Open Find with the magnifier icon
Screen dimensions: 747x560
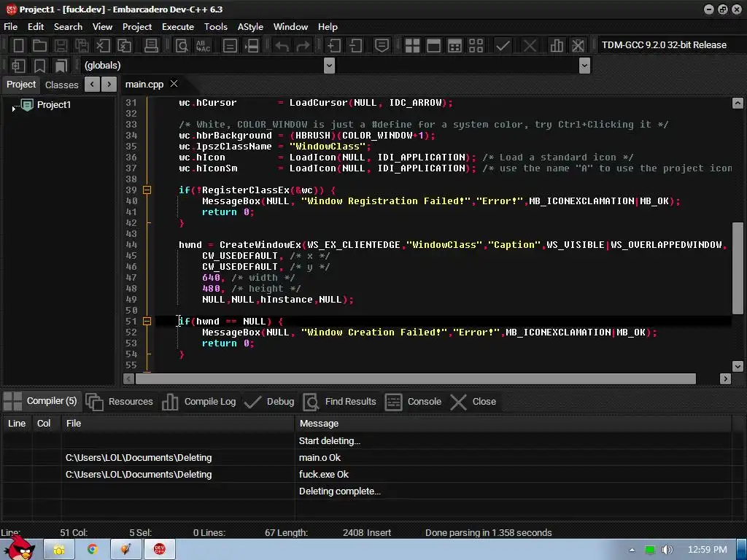click(182, 45)
